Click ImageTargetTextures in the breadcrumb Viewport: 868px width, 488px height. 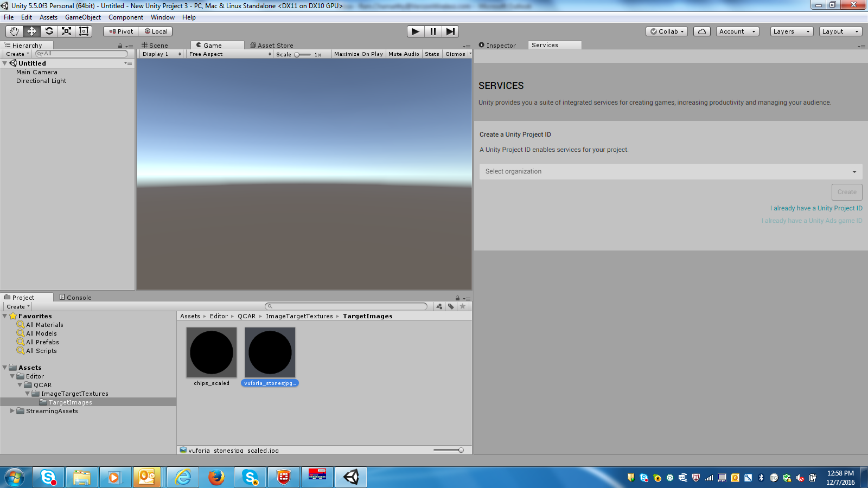pos(299,316)
